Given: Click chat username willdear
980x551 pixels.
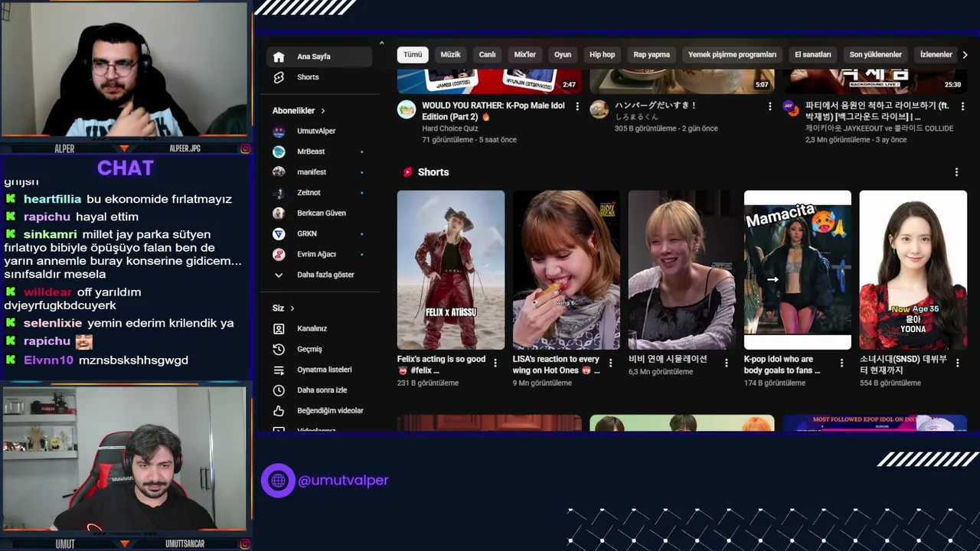Looking at the screenshot, I should point(47,292).
